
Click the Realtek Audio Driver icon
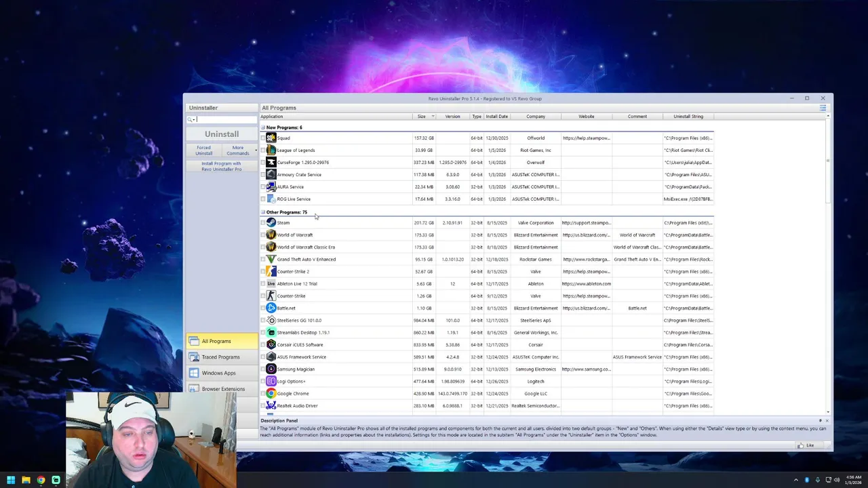click(271, 406)
